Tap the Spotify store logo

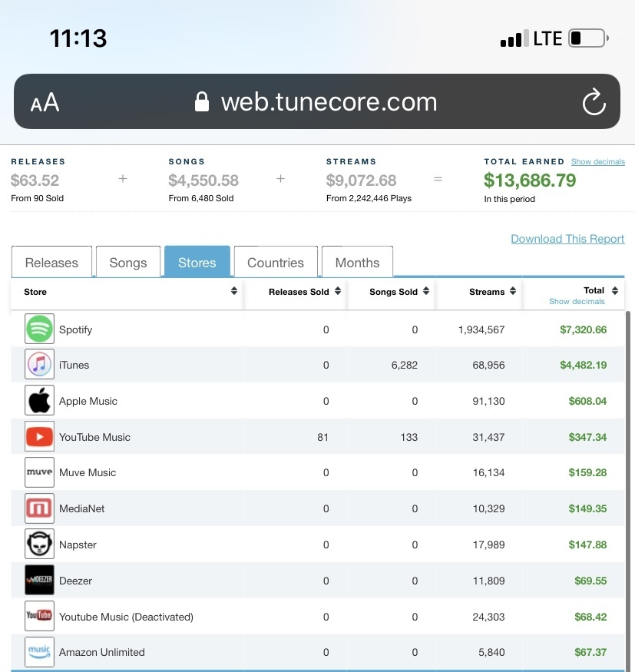tap(39, 329)
